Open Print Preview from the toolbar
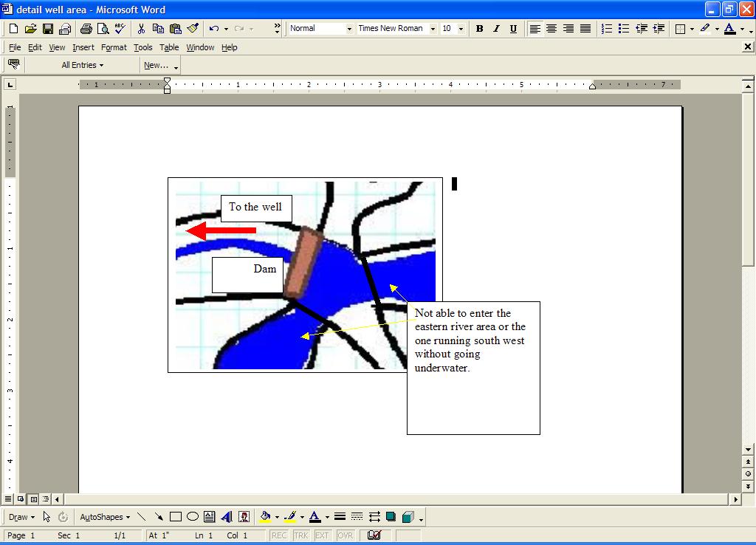The width and height of the screenshot is (756, 545). pos(103,29)
